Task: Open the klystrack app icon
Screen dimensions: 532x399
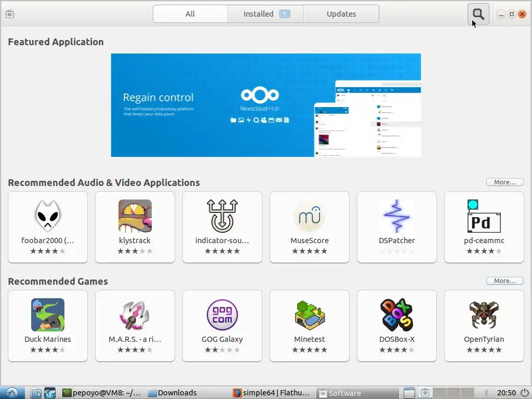Action: pyautogui.click(x=135, y=216)
